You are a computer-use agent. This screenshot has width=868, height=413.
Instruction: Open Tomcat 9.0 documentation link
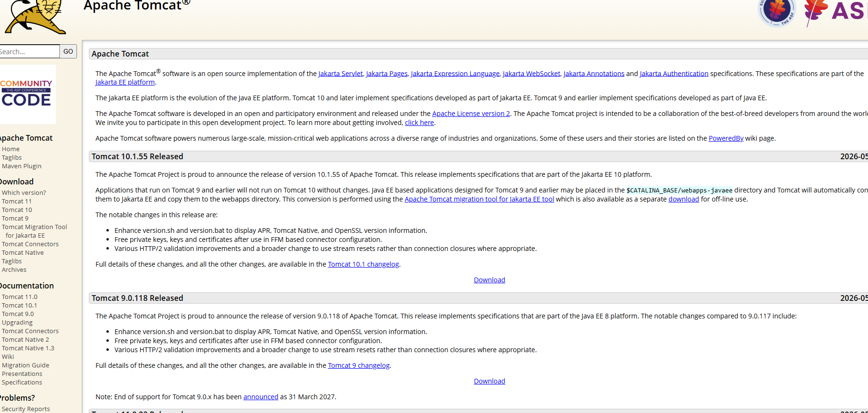coord(18,314)
